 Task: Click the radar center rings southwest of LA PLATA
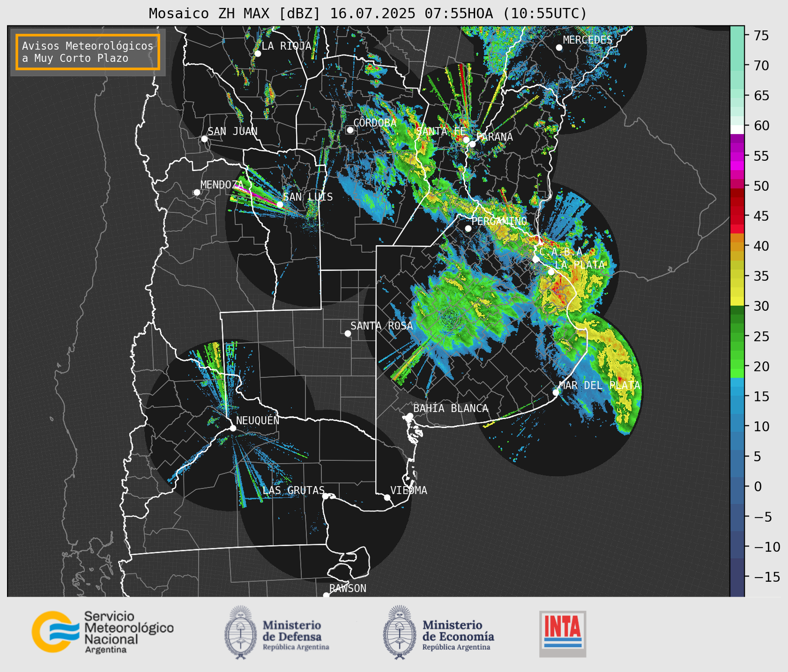[449, 319]
